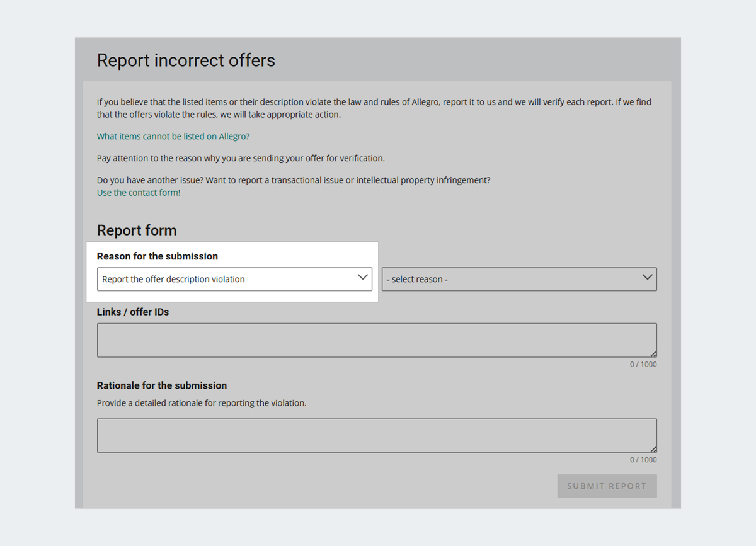Image resolution: width=756 pixels, height=546 pixels.
Task: Click the 'Report incorrect offers' page heading
Action: (x=186, y=60)
